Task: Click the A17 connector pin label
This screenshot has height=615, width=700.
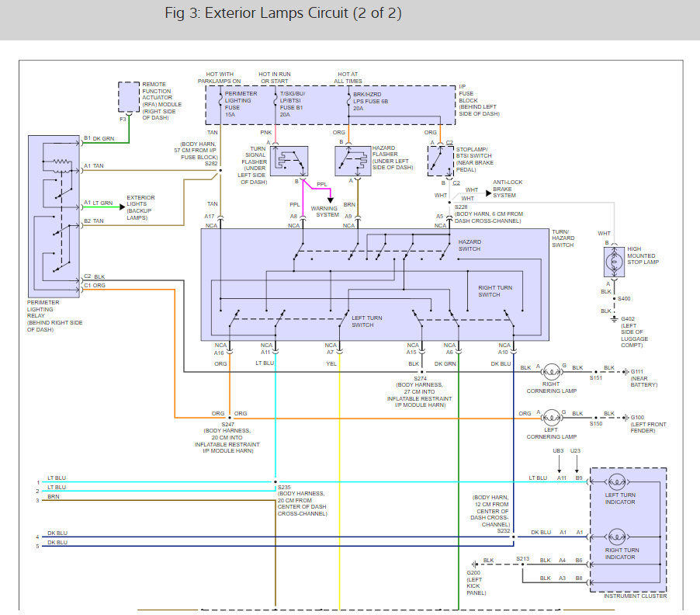Action: 210,216
